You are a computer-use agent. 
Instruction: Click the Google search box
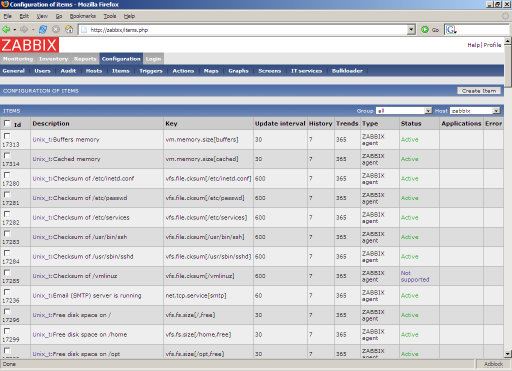[483, 30]
